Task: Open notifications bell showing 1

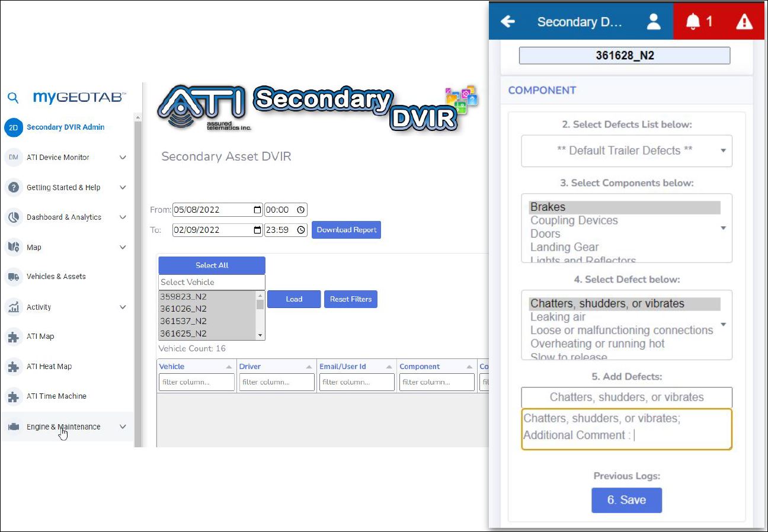Action: coord(699,21)
